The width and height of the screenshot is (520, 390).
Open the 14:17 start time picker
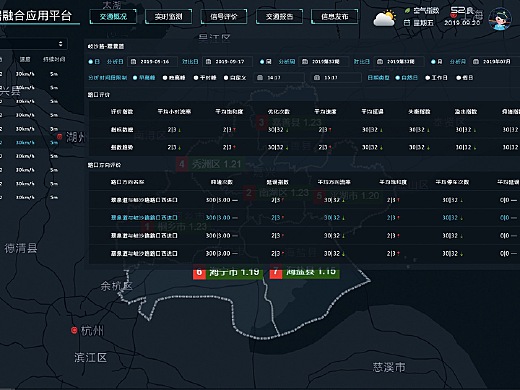(x=279, y=78)
